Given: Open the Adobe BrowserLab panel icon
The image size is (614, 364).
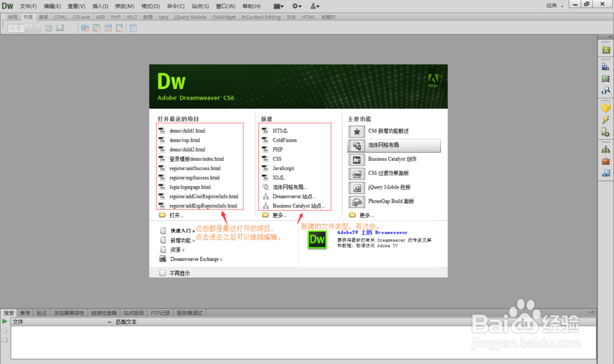Looking at the screenshot, I should [x=606, y=50].
